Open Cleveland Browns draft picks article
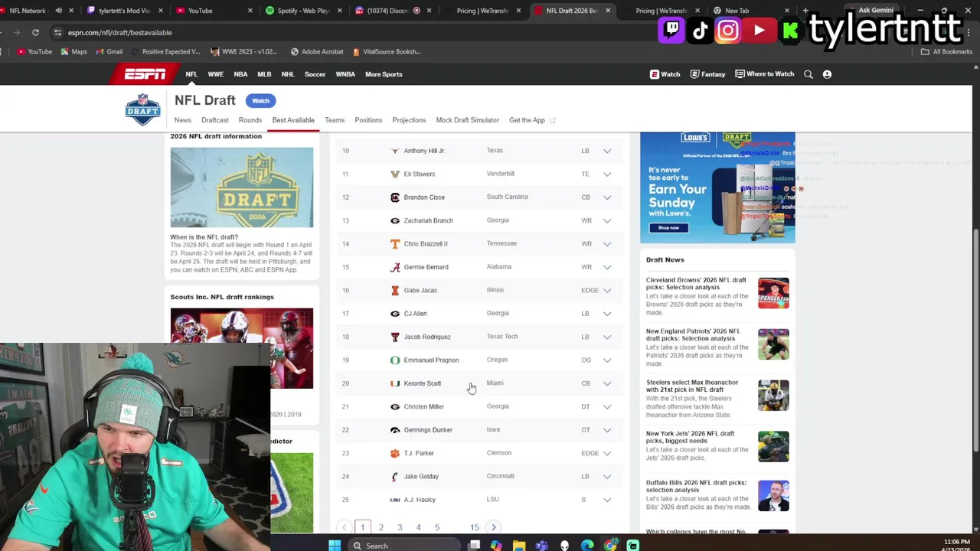The image size is (980, 551). [696, 284]
